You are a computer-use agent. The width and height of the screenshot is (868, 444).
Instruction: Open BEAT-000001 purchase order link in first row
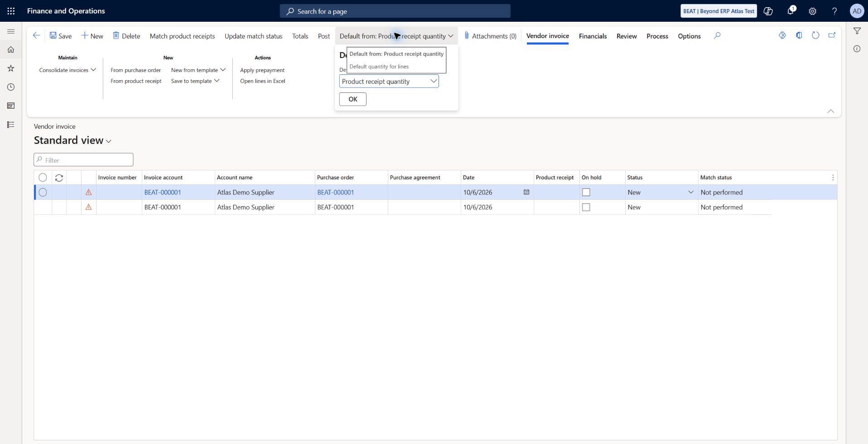click(x=336, y=193)
